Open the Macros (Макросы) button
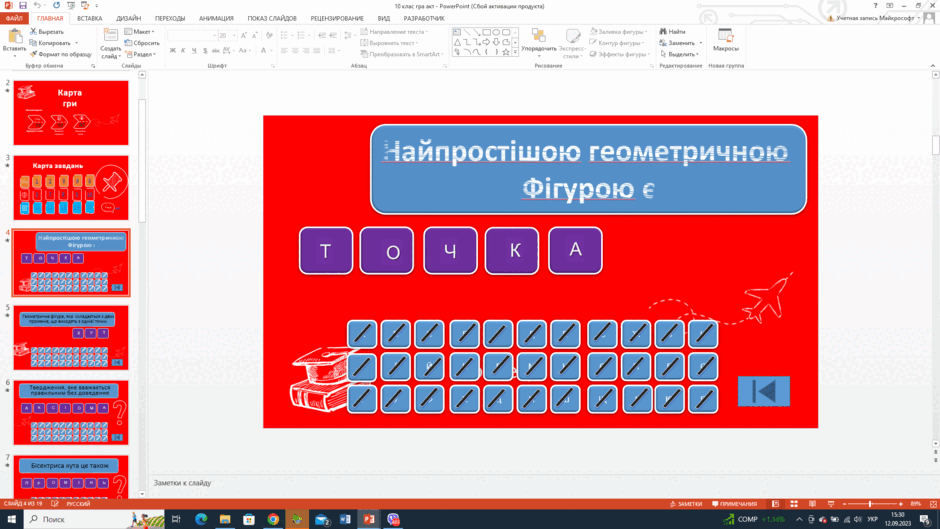 tap(725, 40)
